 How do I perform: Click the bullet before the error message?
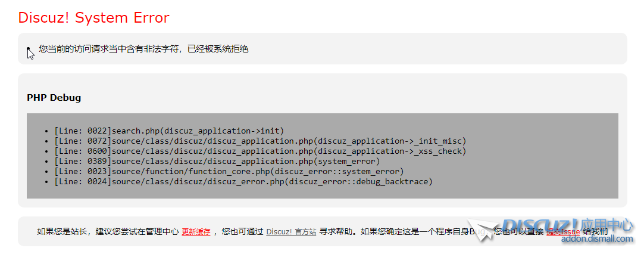click(29, 49)
